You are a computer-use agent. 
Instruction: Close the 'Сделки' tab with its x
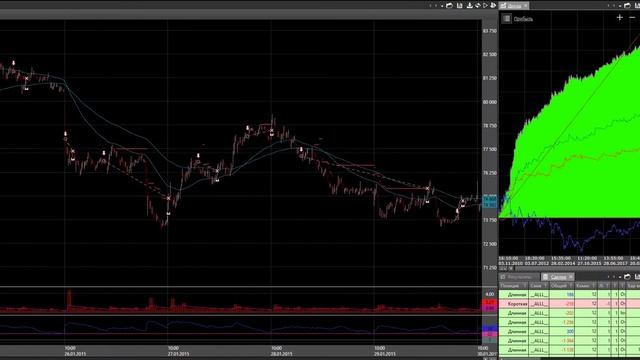pyautogui.click(x=571, y=277)
